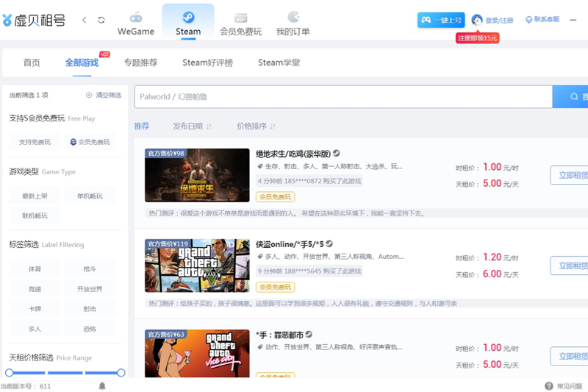
Task: Toggle the 开放世界 tag filter
Action: [90, 289]
